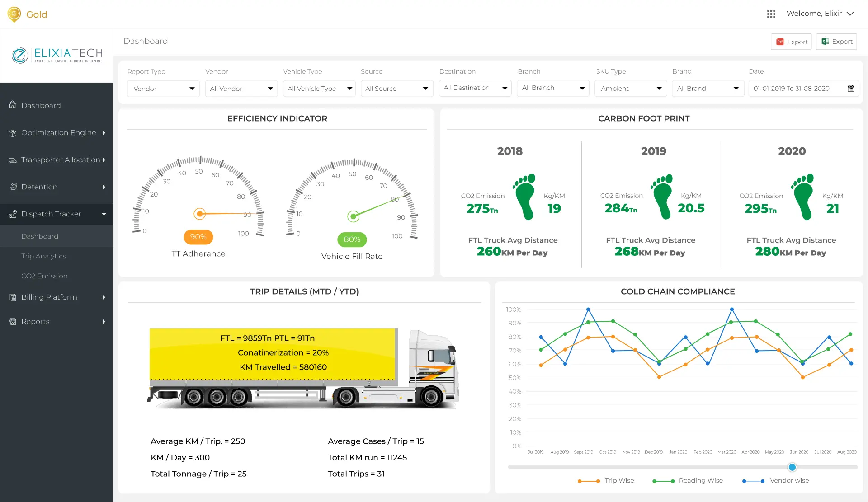Open the apps grid icon
Viewport: 868px width, 502px height.
771,14
